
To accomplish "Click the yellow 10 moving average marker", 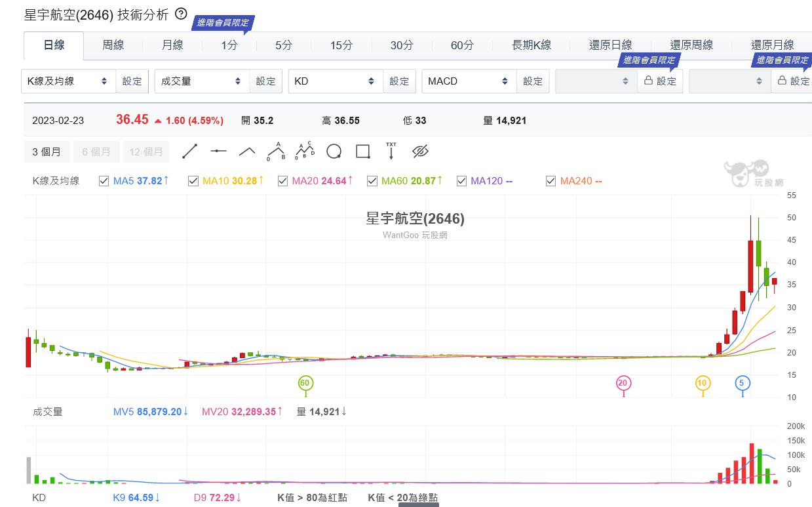I will coord(703,382).
